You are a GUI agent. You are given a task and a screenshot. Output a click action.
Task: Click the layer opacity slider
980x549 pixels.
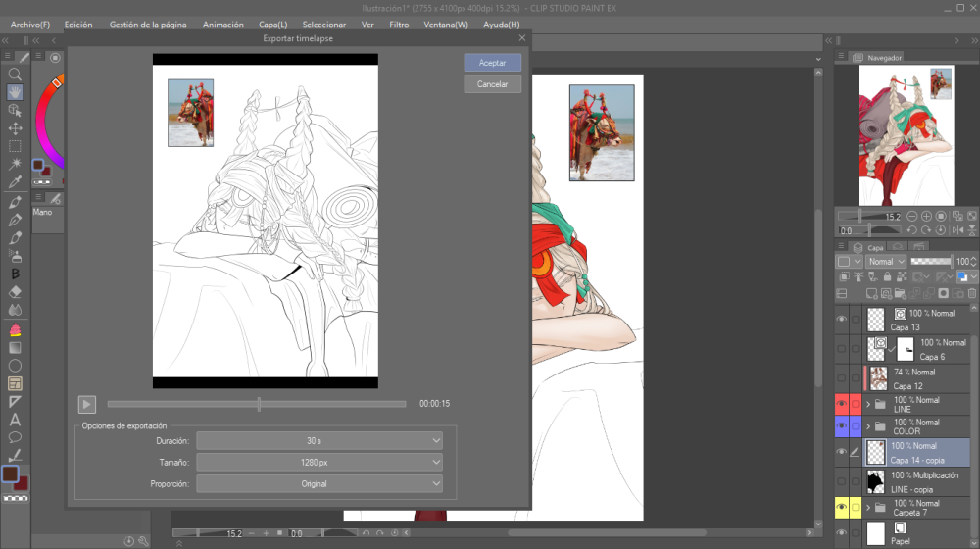(x=931, y=262)
